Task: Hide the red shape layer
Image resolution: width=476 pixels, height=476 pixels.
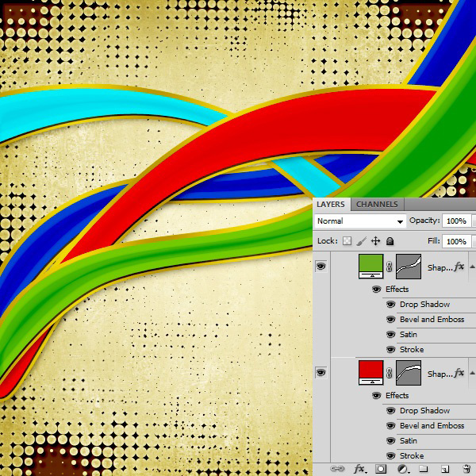Action: click(321, 373)
